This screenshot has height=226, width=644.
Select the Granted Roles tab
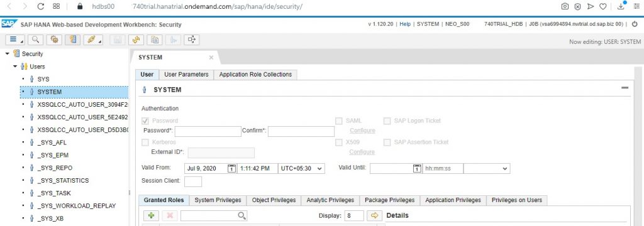click(164, 200)
